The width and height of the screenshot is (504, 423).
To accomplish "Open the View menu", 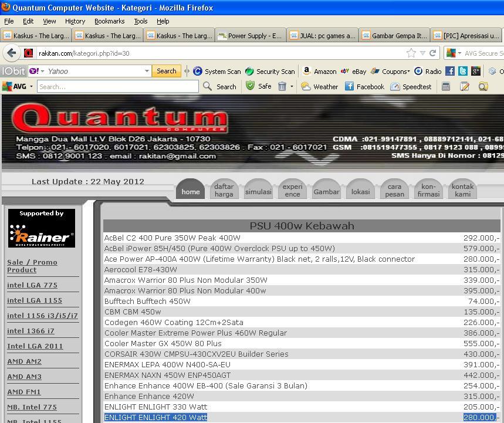I will pos(49,21).
